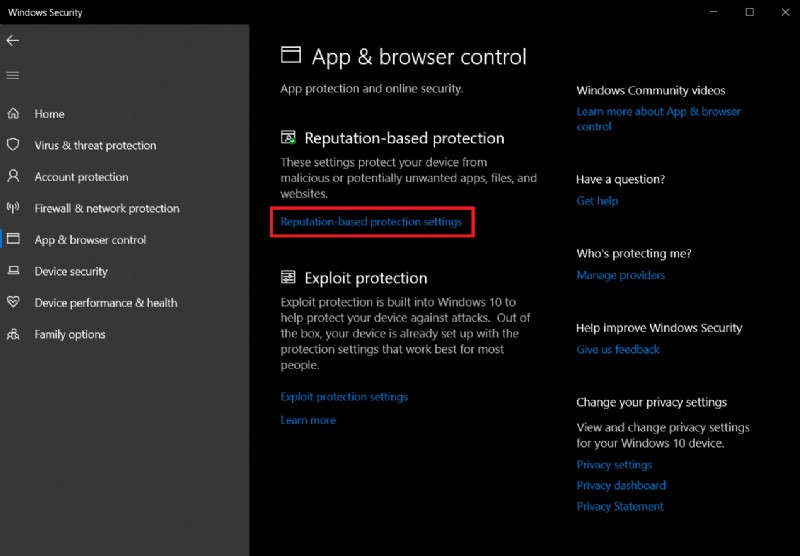Click the Device performance & health heart icon
The width and height of the screenshot is (800, 556).
(14, 302)
